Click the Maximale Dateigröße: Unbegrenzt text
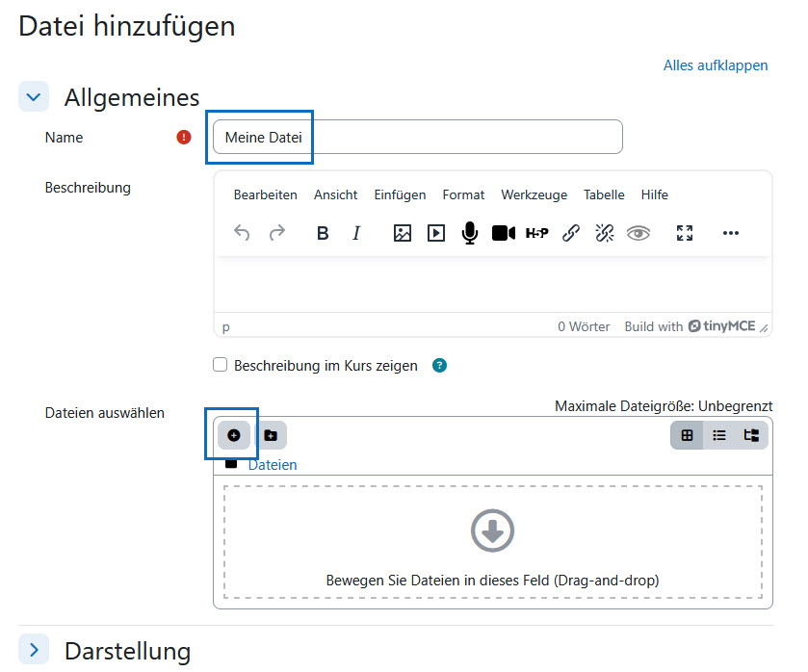Screen dimensions: 808x672 point(664,406)
